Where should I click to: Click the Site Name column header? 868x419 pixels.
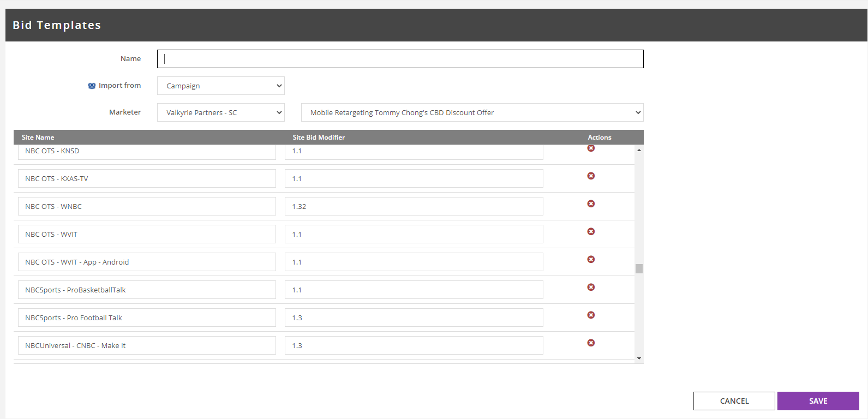click(x=38, y=137)
